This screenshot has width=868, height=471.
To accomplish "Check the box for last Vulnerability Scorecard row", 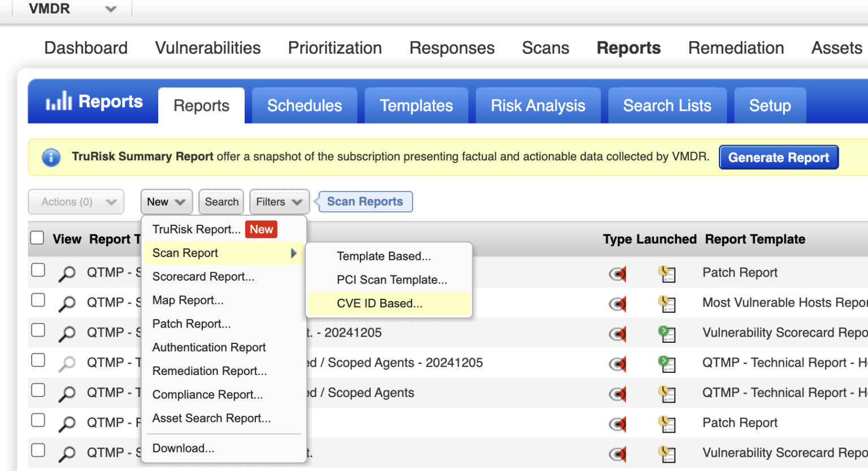I will (38, 450).
